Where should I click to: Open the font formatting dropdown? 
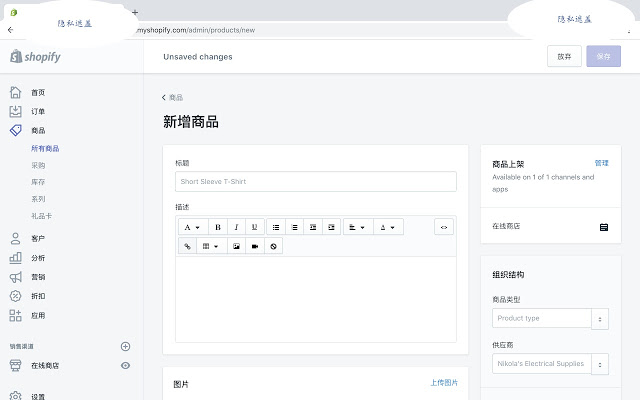pos(193,227)
